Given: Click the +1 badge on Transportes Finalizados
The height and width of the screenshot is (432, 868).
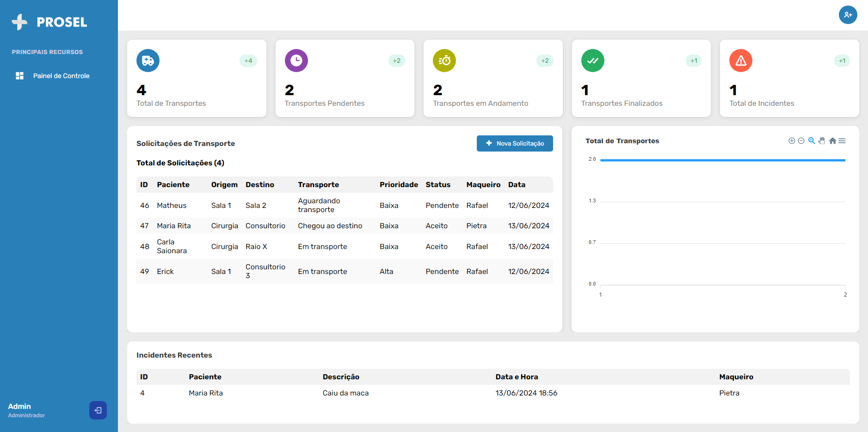Looking at the screenshot, I should (694, 61).
